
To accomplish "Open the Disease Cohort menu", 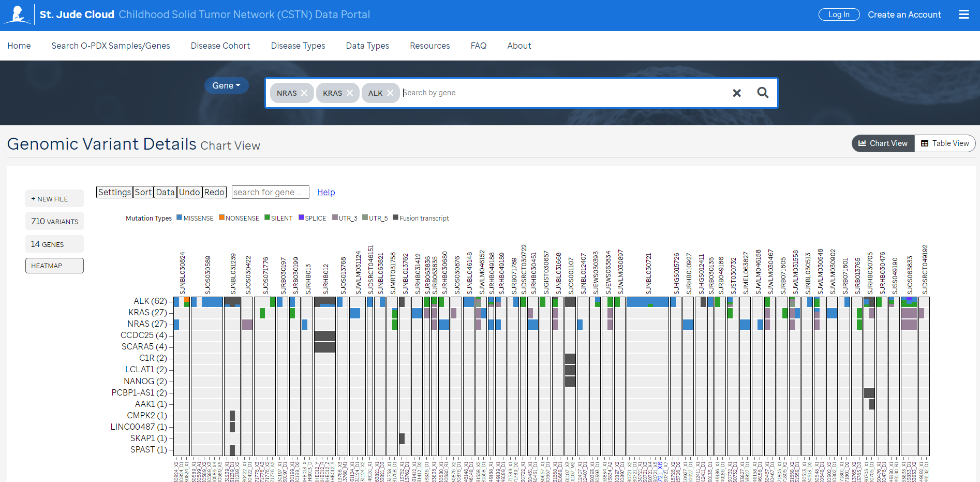I will coord(220,46).
